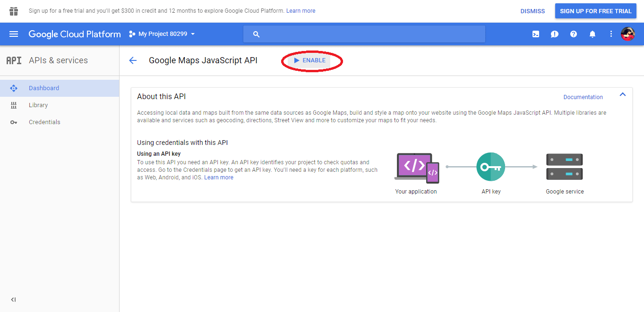Click the Library shelf icon
Screen dimensions: 644x312
[14, 105]
